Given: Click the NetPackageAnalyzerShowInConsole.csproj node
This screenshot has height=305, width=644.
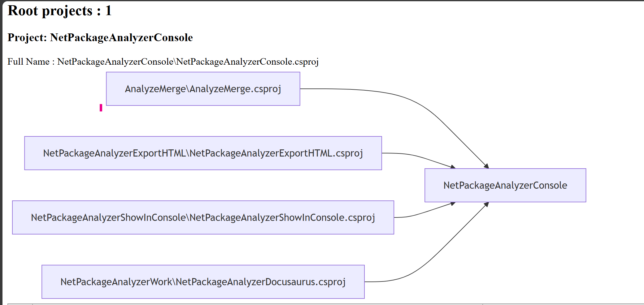Looking at the screenshot, I should [x=203, y=217].
